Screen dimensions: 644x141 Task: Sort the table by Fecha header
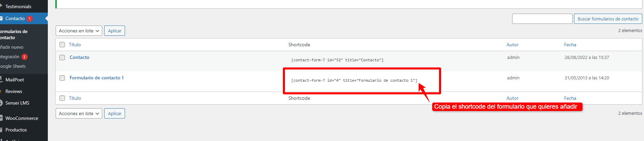tap(570, 45)
